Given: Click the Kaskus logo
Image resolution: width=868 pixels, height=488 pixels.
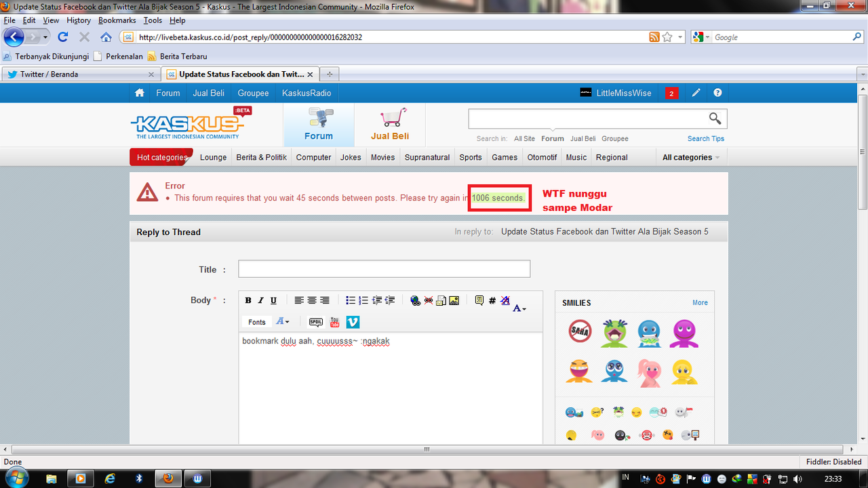Looking at the screenshot, I should click(x=191, y=123).
